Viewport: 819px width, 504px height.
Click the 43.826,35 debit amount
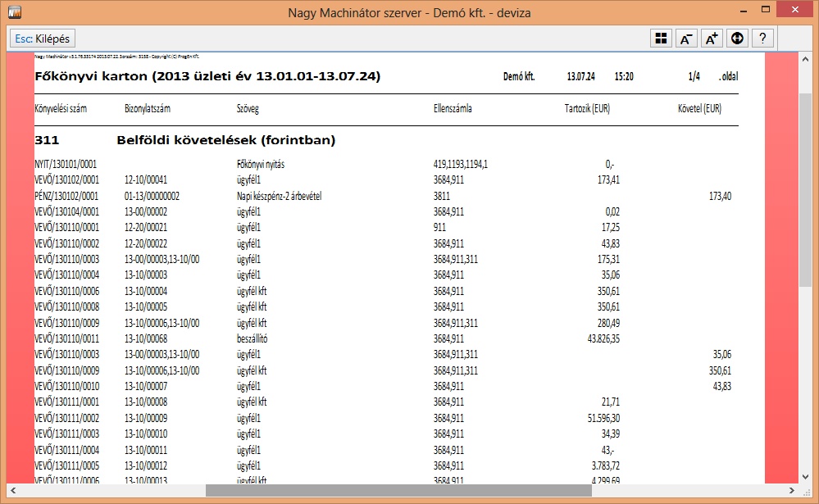598,338
